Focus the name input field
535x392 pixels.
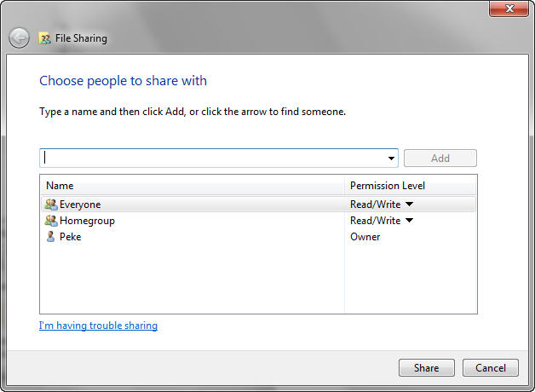[213, 159]
